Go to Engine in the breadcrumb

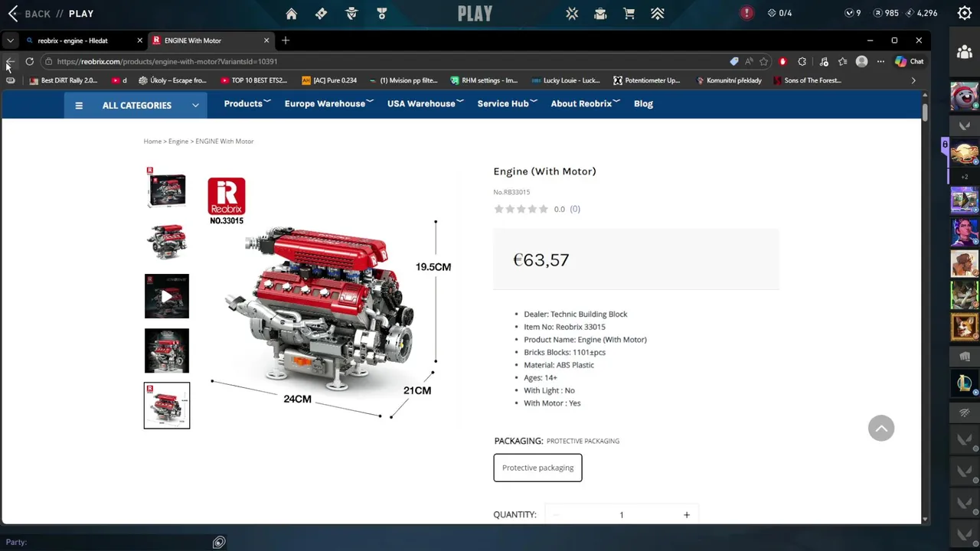point(178,141)
